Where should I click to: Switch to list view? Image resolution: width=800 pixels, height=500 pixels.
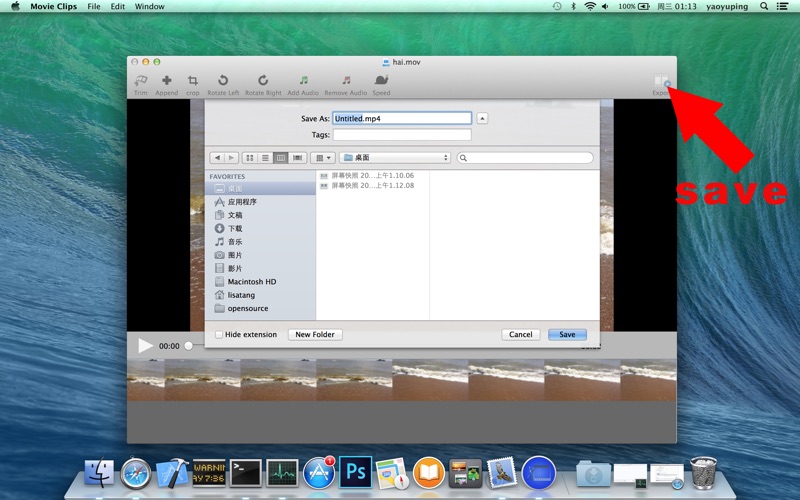[265, 158]
